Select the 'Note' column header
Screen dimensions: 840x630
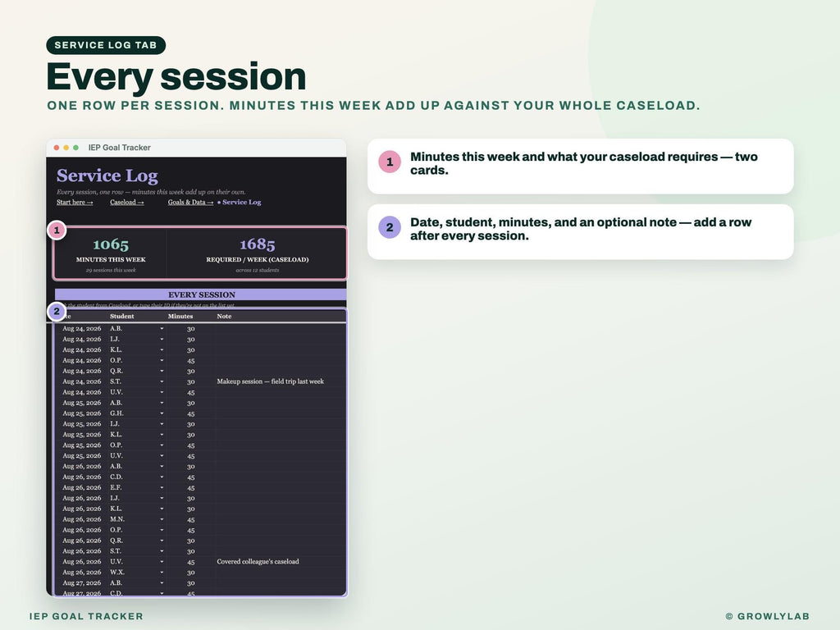pyautogui.click(x=224, y=316)
